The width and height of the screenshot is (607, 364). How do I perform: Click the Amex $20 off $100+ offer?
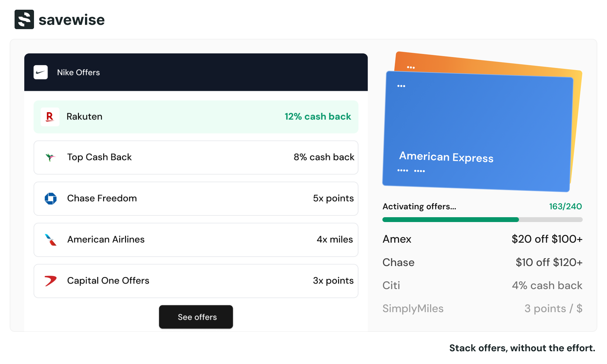tap(482, 239)
